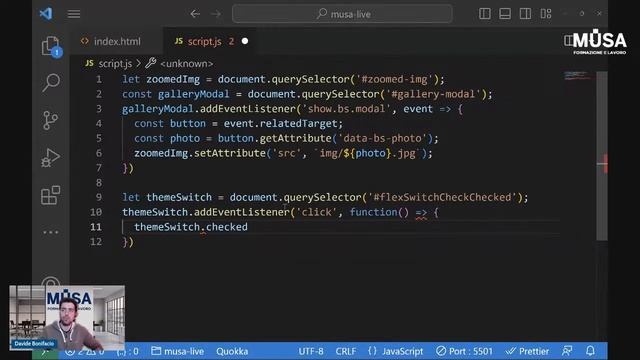Click 'data-bs-photo' string on line 5
The image size is (640, 360).
382,138
